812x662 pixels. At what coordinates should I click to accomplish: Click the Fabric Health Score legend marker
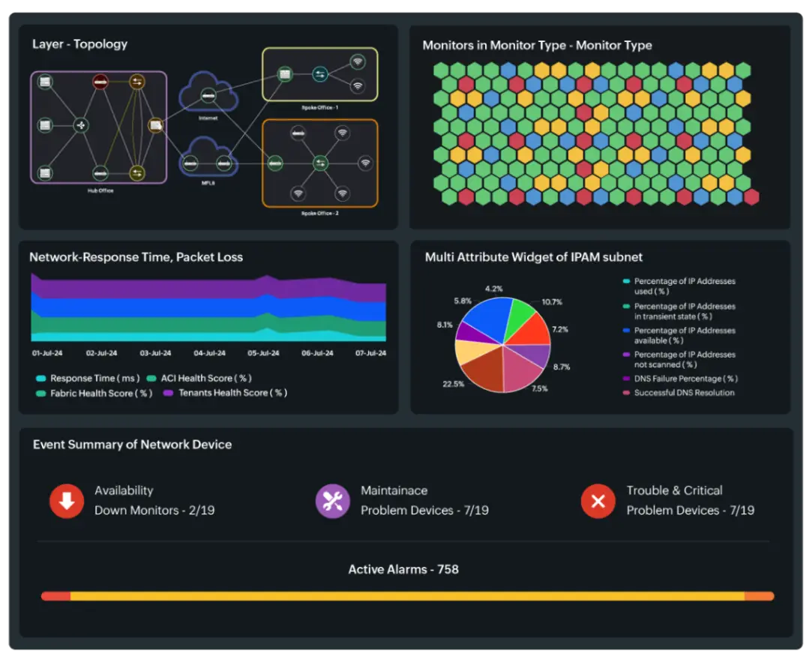tap(40, 394)
